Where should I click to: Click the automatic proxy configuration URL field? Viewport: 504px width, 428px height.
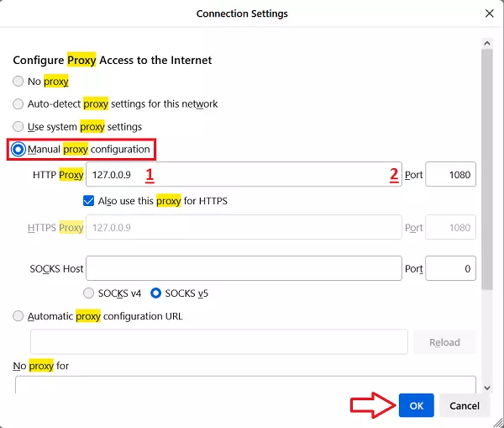click(218, 342)
